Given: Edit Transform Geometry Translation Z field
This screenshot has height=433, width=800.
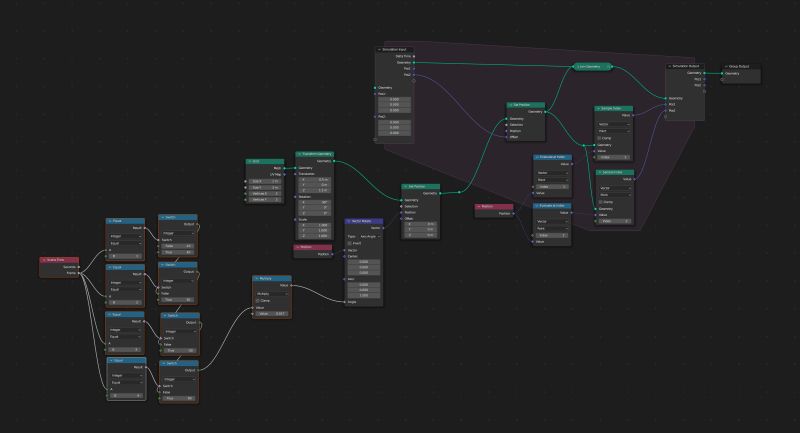Looking at the screenshot, I should tap(315, 190).
